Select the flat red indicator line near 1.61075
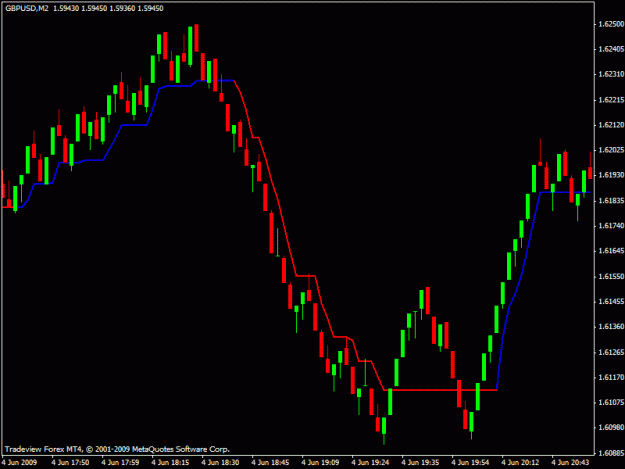 pos(440,390)
